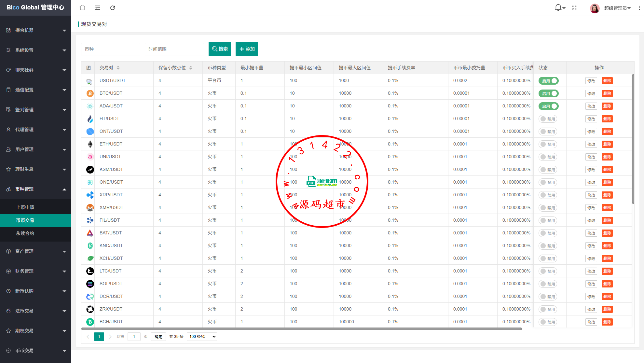Screen dimensions: 644x363
Task: Click the LTC/USDT Litecoin icon
Action: pos(90,271)
